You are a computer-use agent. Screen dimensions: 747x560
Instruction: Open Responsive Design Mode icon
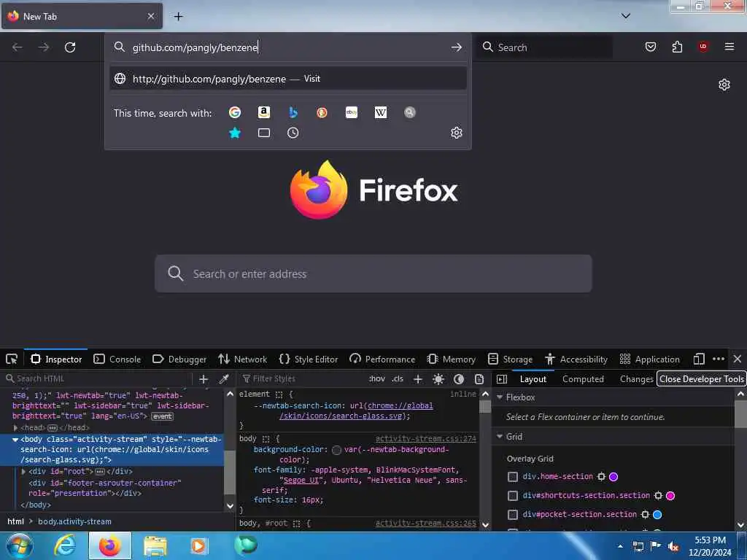pos(699,359)
